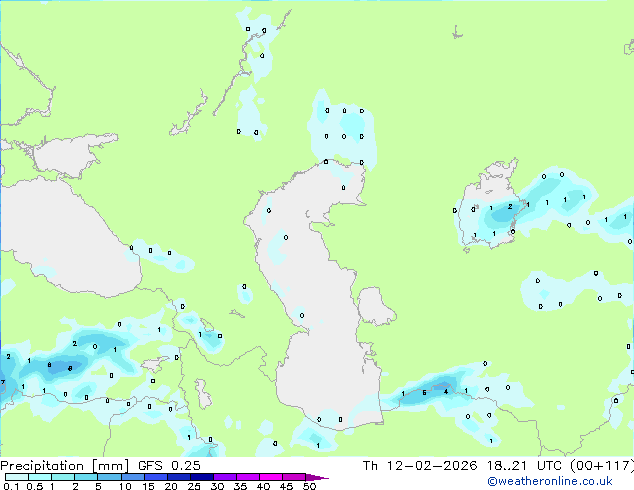Select the 5–10 mm legend color swatch
The image size is (634, 490).
(x=109, y=477)
